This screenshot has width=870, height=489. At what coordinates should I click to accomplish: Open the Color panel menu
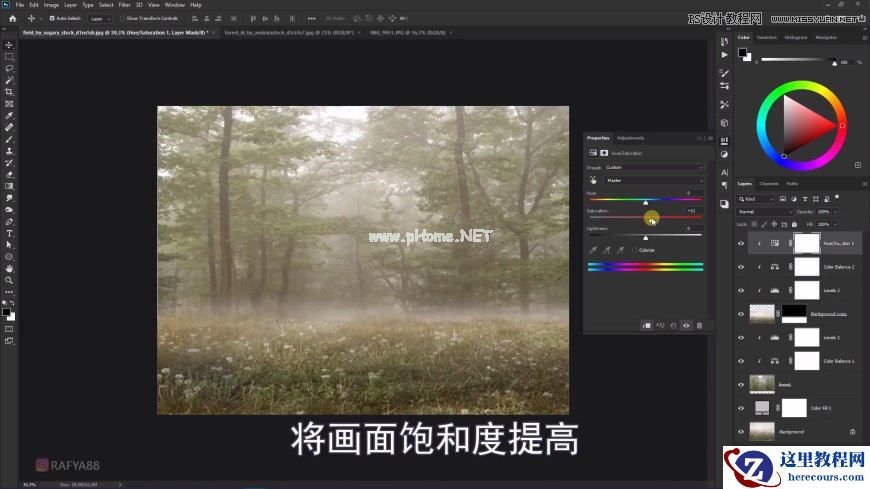point(864,37)
